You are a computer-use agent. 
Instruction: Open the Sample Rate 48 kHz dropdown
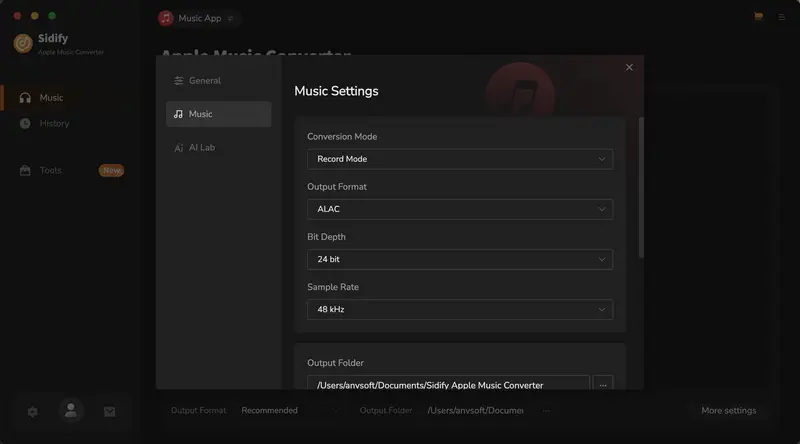459,309
